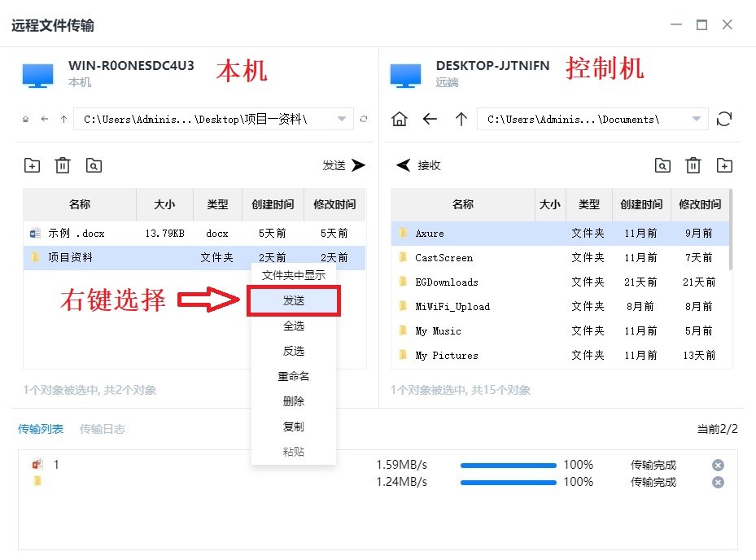Screen dimensions: 756x560
Task: Cancel the first transfer item with X icon
Action: (718, 465)
